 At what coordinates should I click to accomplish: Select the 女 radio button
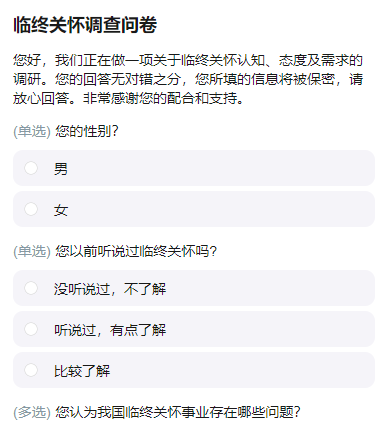[x=31, y=209]
